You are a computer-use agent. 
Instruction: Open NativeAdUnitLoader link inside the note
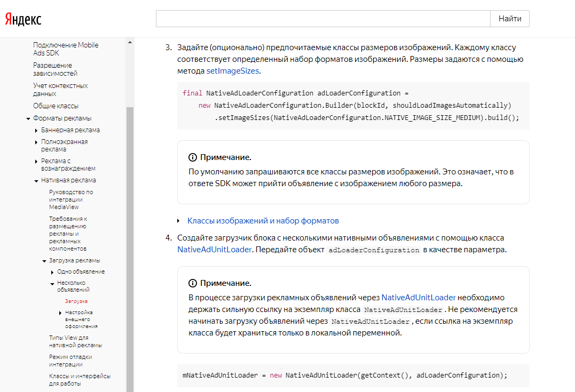pos(418,298)
